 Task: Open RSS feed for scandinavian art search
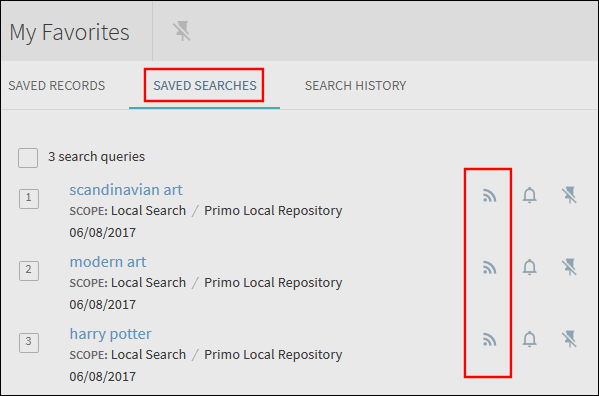(x=489, y=196)
